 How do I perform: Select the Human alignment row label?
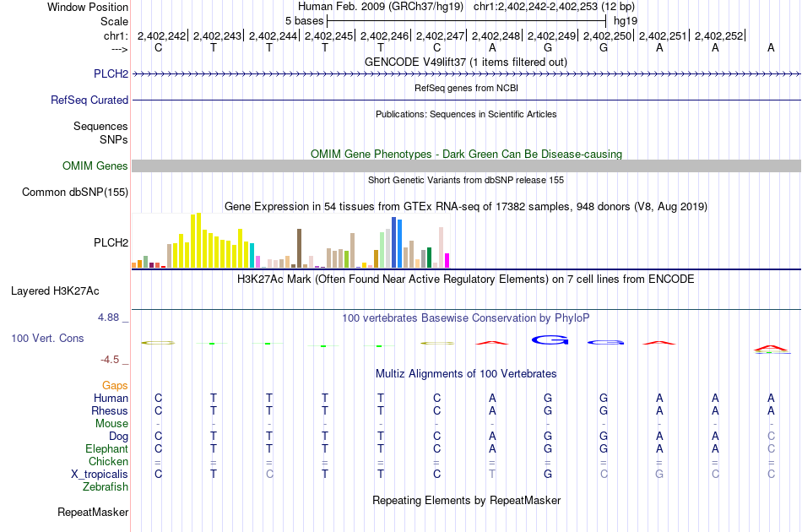pos(111,398)
